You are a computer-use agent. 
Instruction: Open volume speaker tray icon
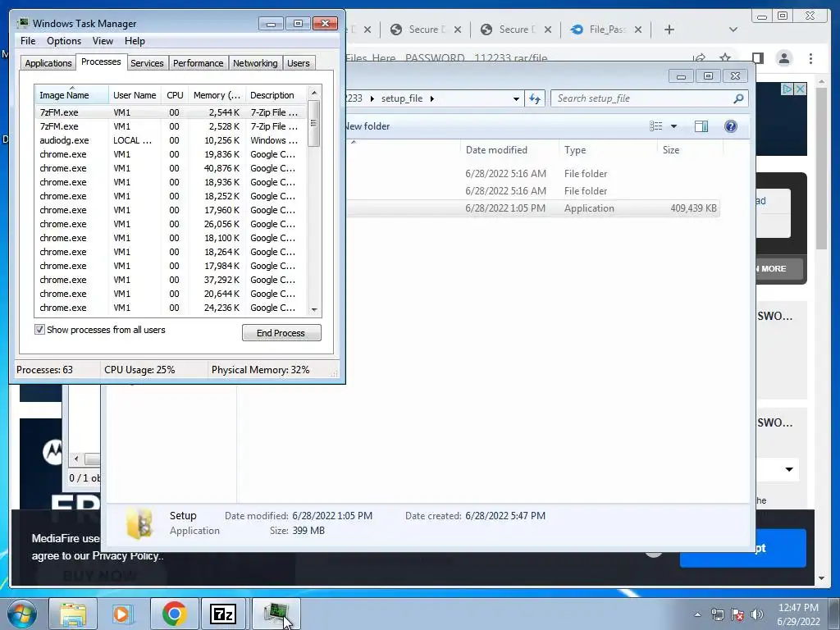click(757, 614)
